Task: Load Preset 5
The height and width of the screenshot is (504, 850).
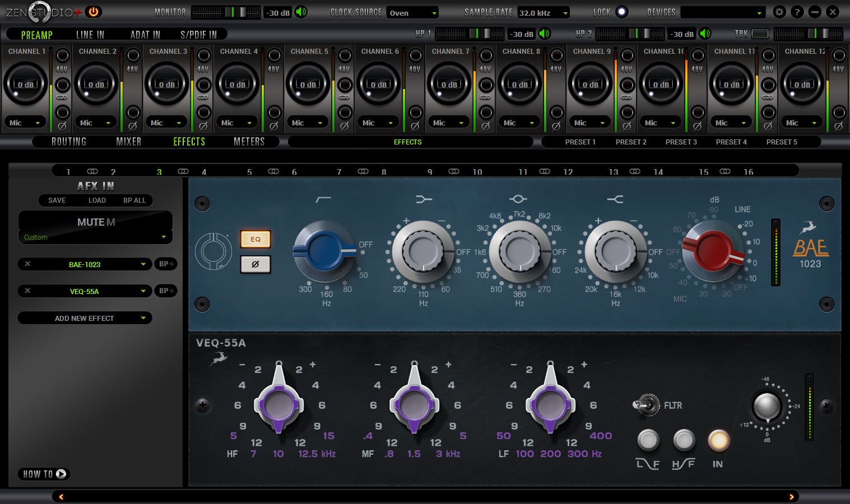Action: 782,142
